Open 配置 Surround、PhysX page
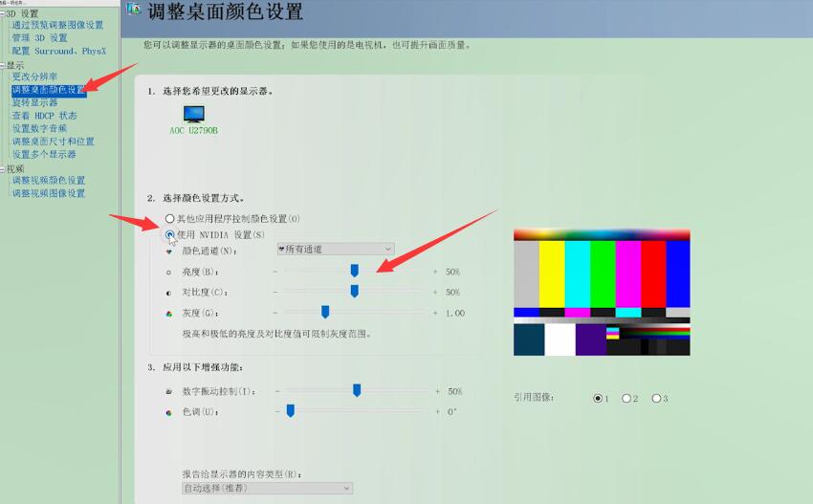Viewport: 813px width, 504px height. point(58,51)
